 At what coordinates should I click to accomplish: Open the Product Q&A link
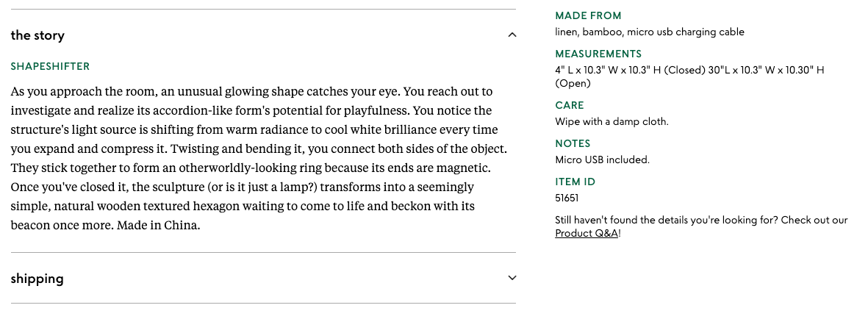pyautogui.click(x=587, y=233)
